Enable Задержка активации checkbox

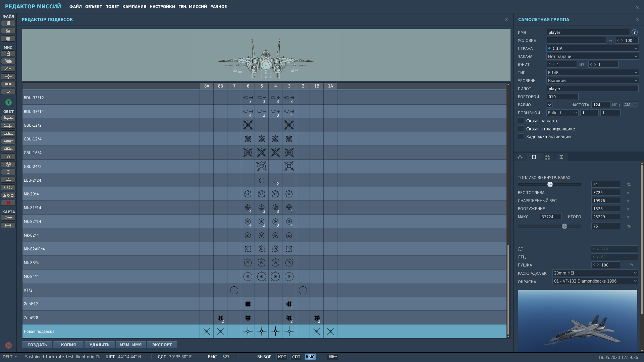[x=521, y=136]
